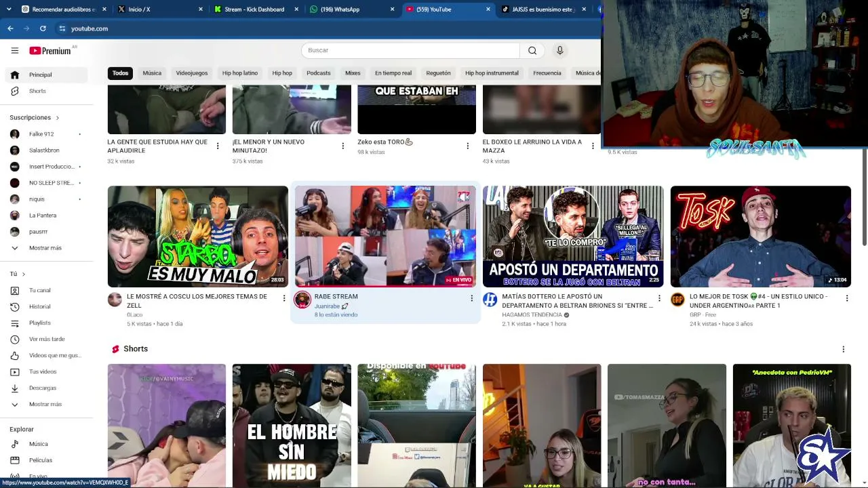Expand Mostrar más under subscriptions list
Viewport: 868px width, 488px height.
tap(46, 248)
